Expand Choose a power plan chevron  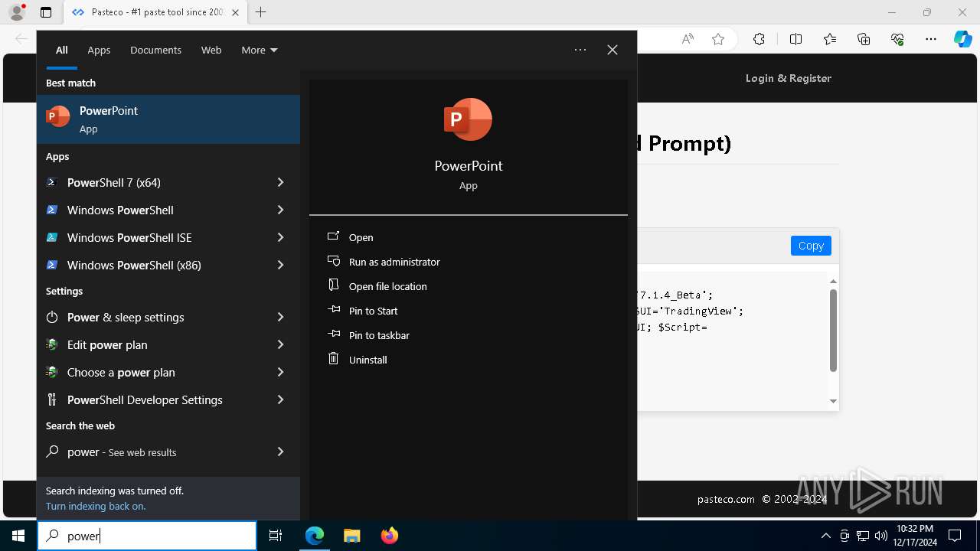[x=280, y=372]
